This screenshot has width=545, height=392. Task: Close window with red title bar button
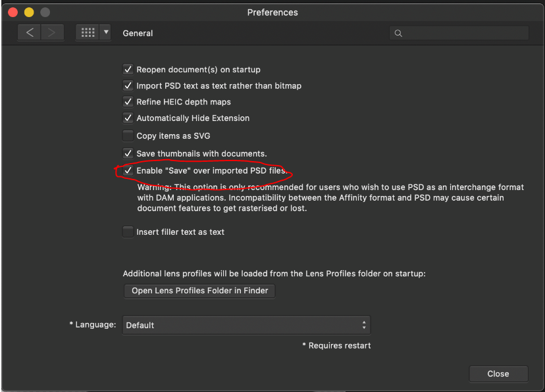pos(13,12)
